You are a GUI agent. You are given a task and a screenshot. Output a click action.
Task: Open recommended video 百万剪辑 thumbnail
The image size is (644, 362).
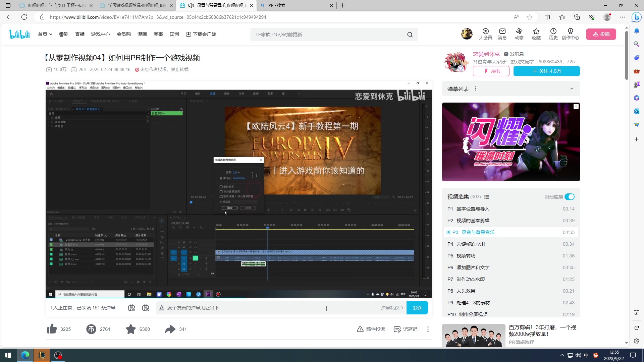[473, 336]
